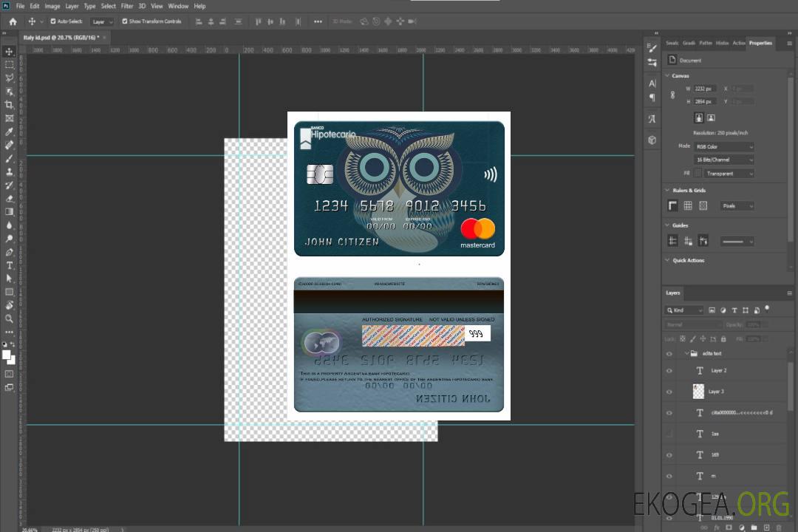Viewport: 798px width, 532px height.
Task: Hide Layer 3 visibility eye
Action: pos(669,392)
